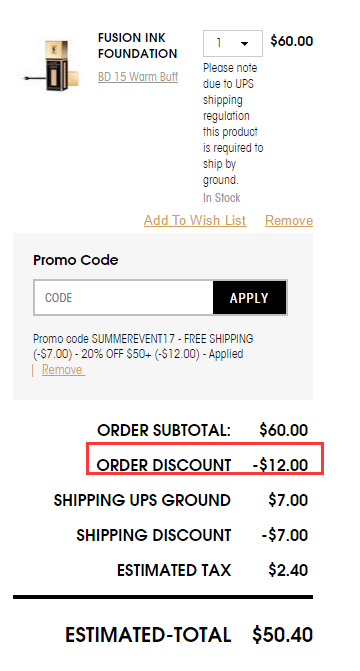Click the ORDER SUBTOTAL amount

(x=283, y=430)
